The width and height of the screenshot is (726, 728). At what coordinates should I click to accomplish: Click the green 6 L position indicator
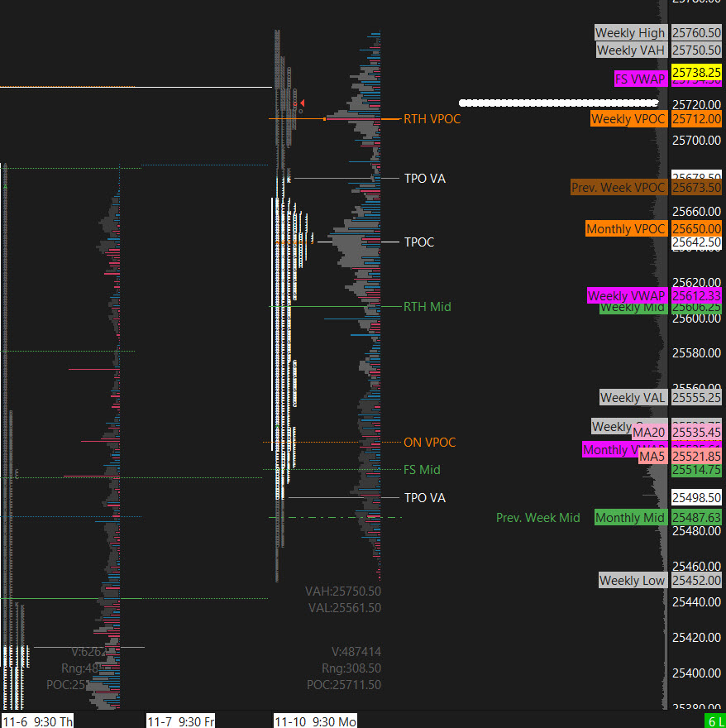point(715,721)
